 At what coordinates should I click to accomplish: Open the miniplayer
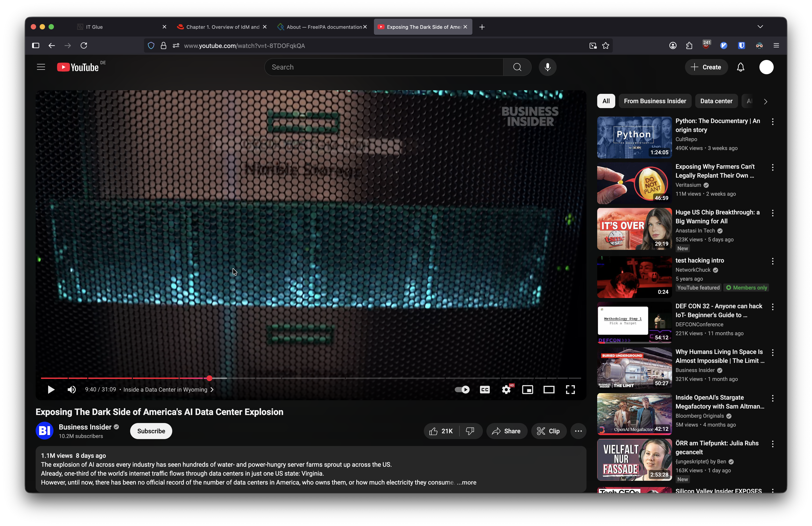click(x=527, y=389)
